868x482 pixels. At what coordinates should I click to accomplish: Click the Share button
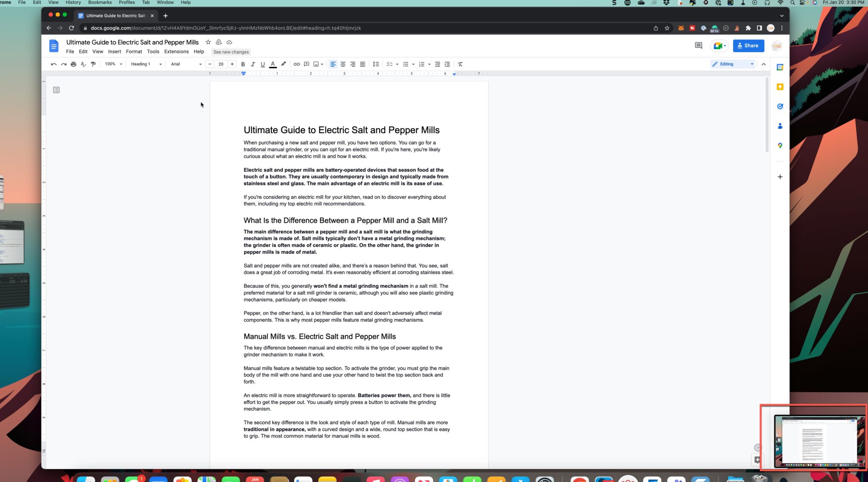point(748,45)
